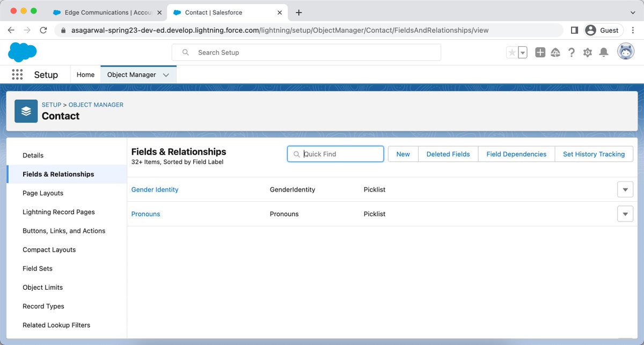Open Object Limits in the sidebar

tap(67, 287)
